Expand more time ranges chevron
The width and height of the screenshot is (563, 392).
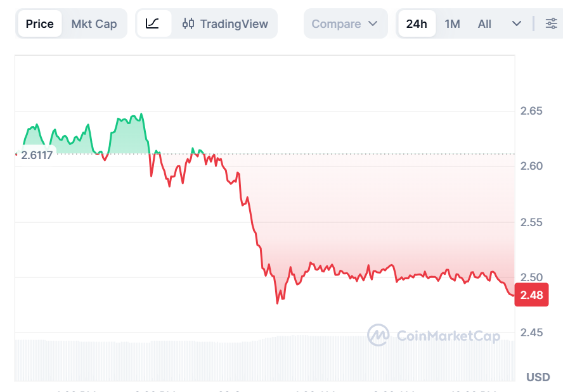pos(517,24)
